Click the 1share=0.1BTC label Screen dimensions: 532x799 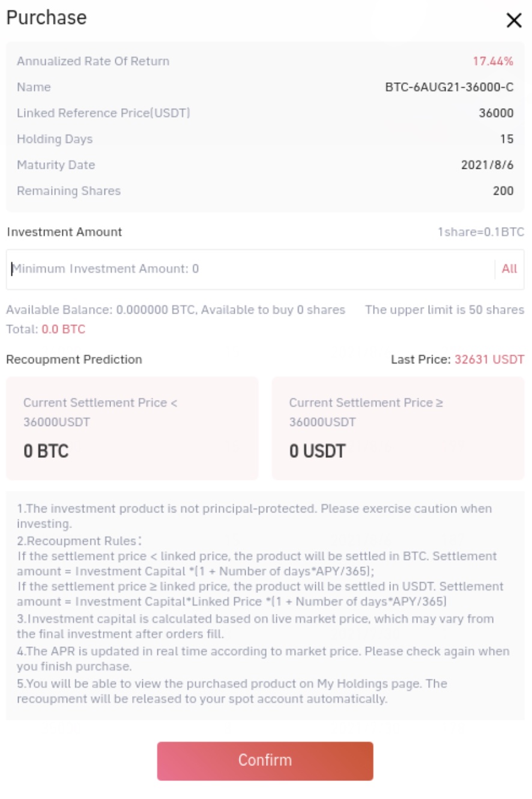(x=480, y=232)
